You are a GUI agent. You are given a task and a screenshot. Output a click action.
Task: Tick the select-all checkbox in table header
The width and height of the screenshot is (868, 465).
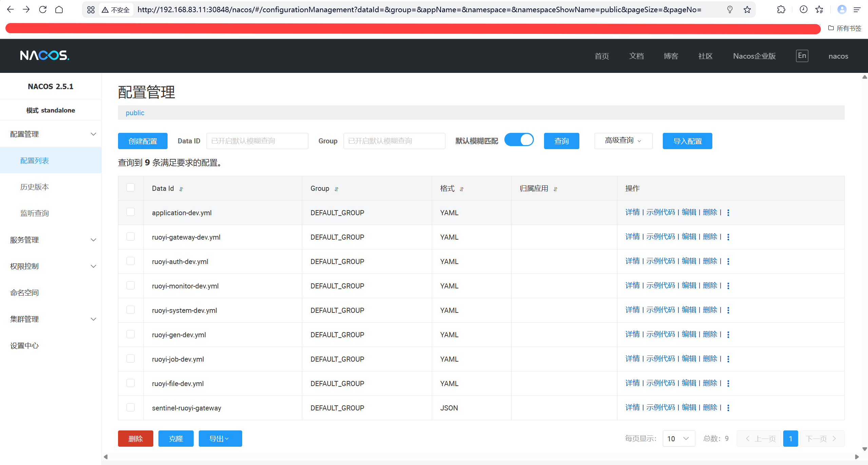point(131,188)
